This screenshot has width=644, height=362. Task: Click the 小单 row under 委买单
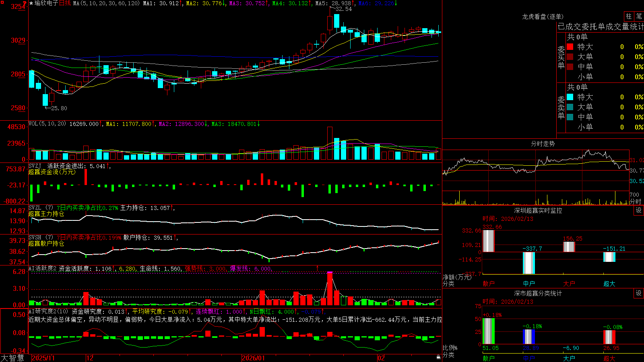[605, 77]
